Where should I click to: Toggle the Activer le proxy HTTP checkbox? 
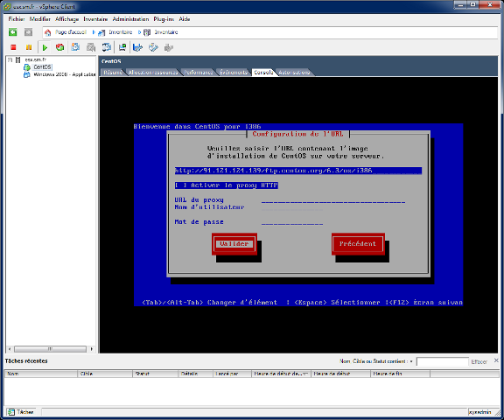pos(180,185)
